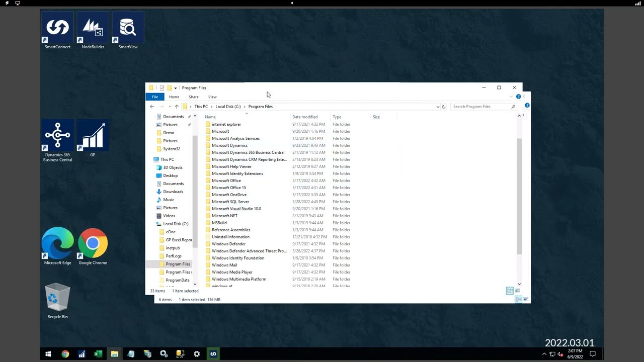Select the Microsoft Dynamics folder
This screenshot has height=362, width=644.
(x=229, y=145)
